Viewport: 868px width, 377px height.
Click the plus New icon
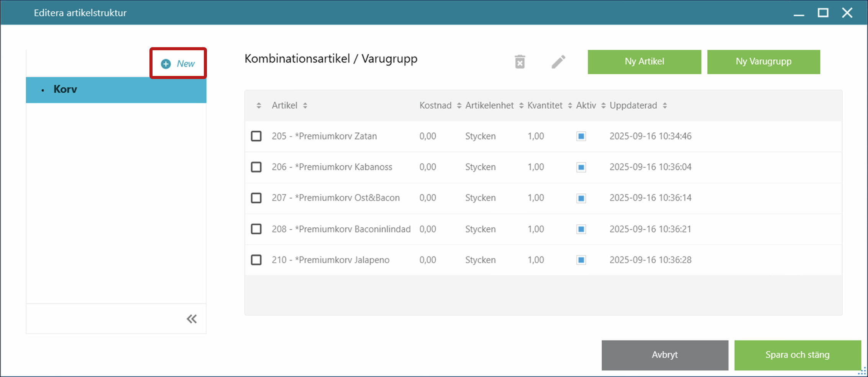click(x=166, y=64)
